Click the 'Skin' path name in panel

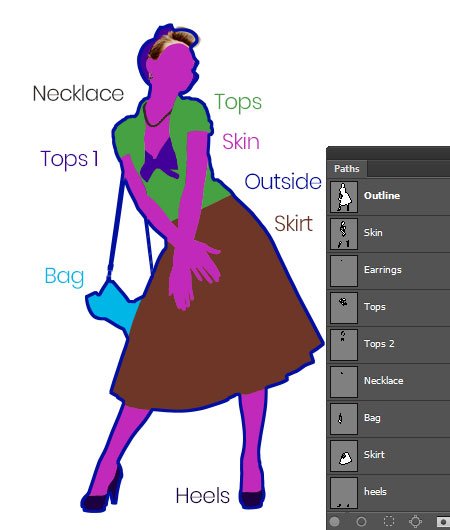(x=373, y=233)
